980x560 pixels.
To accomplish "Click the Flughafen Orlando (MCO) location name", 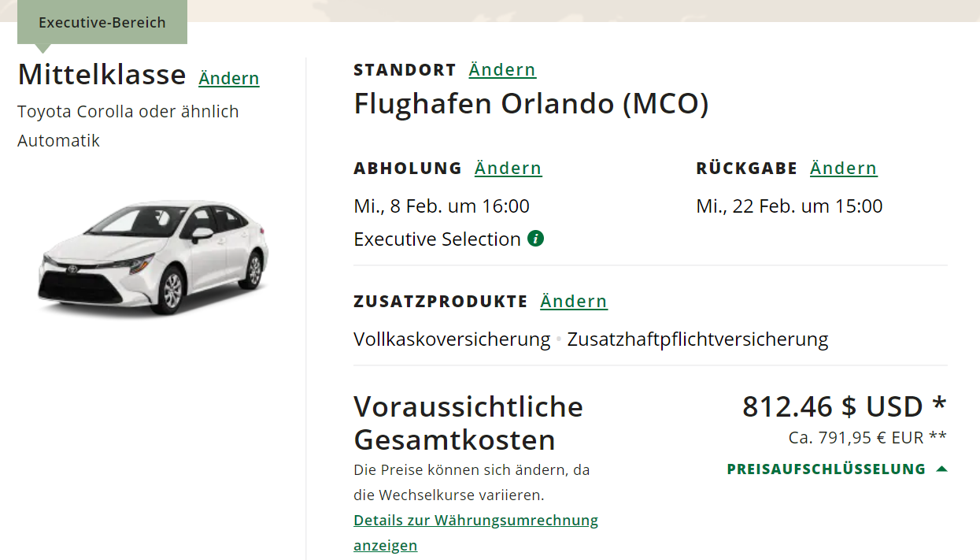I will 531,104.
